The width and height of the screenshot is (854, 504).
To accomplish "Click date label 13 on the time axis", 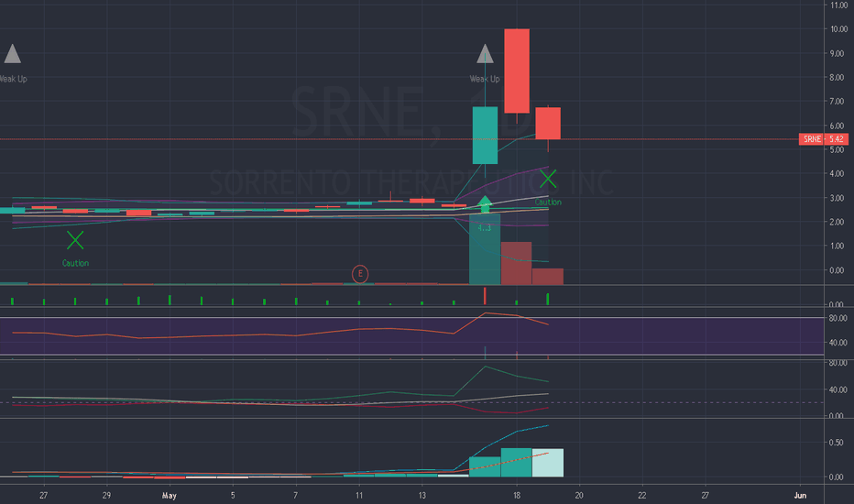I will coord(422,495).
